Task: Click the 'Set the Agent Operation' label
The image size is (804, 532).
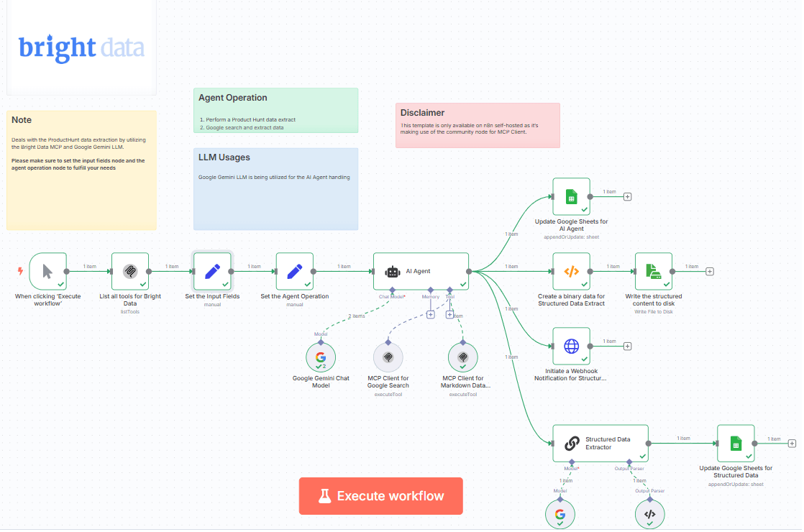Action: point(295,296)
